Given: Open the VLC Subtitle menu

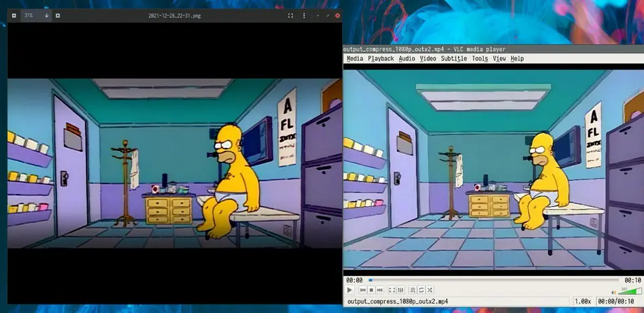Looking at the screenshot, I should 454,59.
